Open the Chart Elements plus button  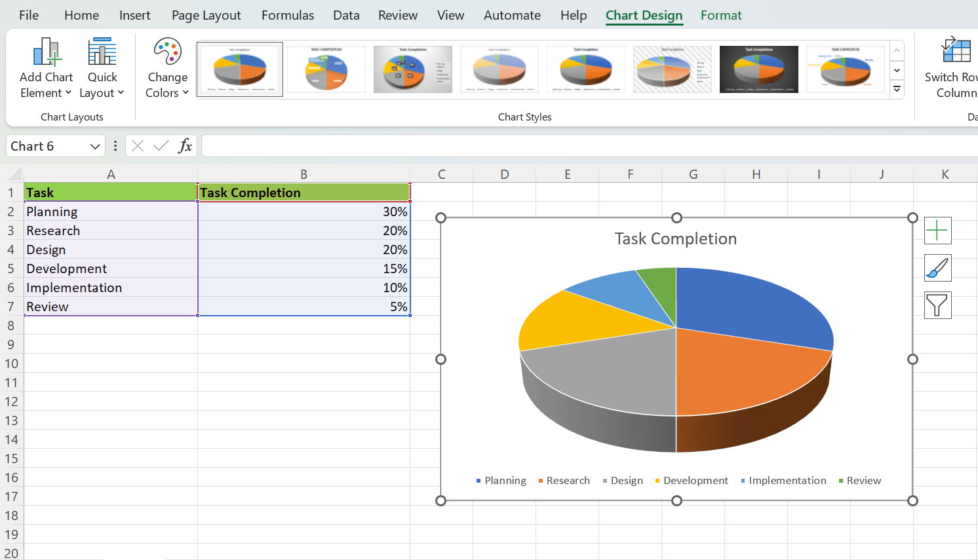pyautogui.click(x=937, y=231)
